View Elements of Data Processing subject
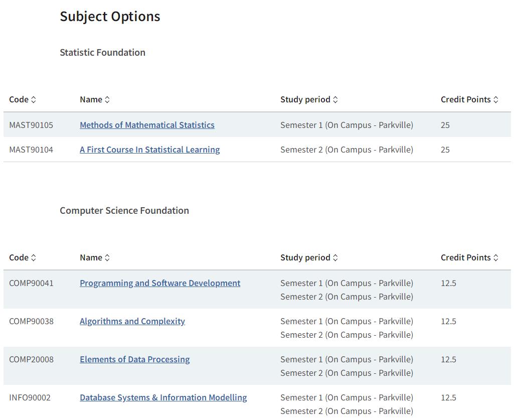Screen dimensions: 516x420 tap(134, 359)
